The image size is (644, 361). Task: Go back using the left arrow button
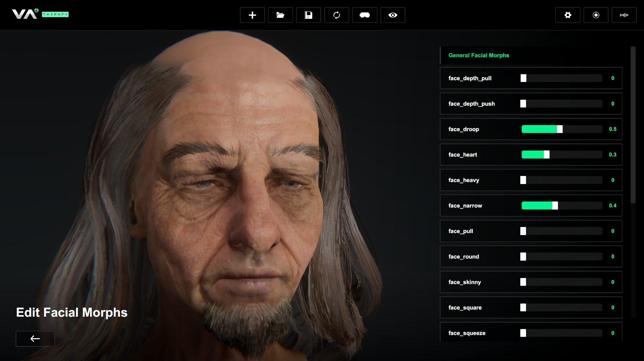pyautogui.click(x=35, y=339)
